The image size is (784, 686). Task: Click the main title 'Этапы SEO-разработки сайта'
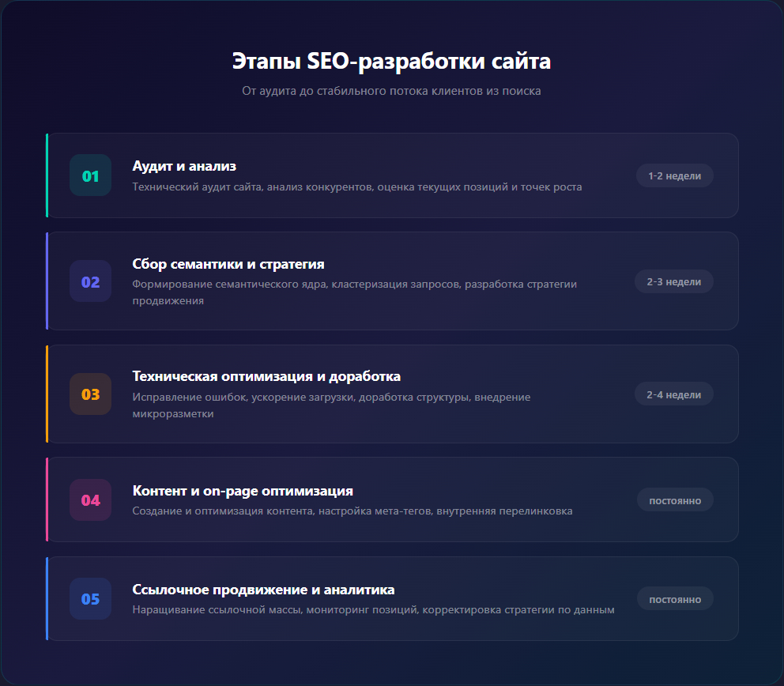(x=391, y=61)
